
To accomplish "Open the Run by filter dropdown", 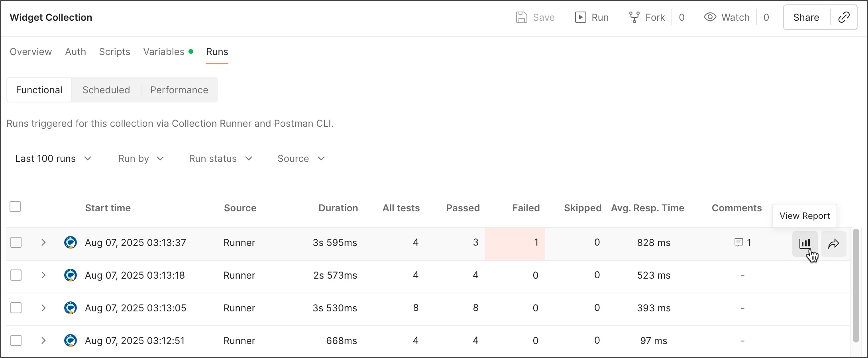I will pyautogui.click(x=141, y=159).
